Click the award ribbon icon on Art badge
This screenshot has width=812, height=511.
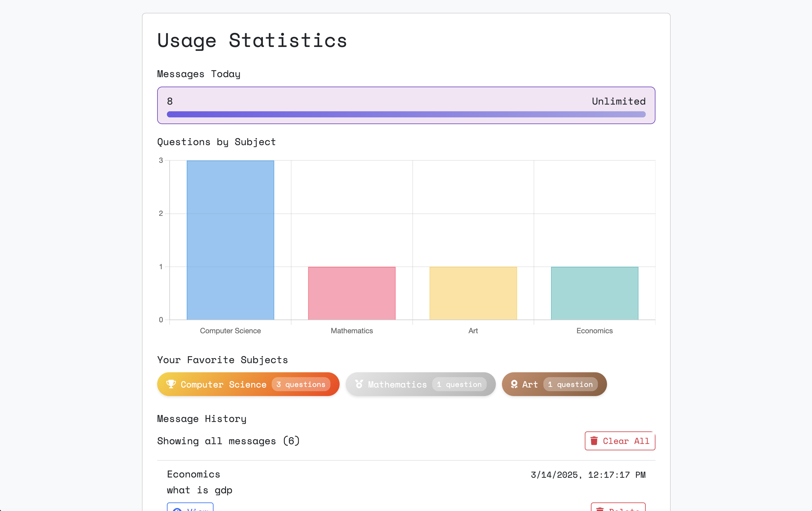pyautogui.click(x=514, y=384)
